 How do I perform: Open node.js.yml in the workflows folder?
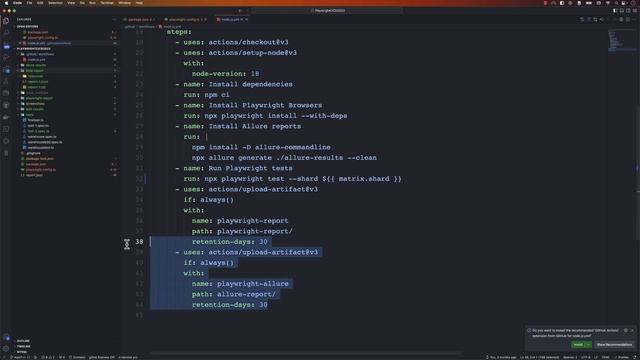36,60
